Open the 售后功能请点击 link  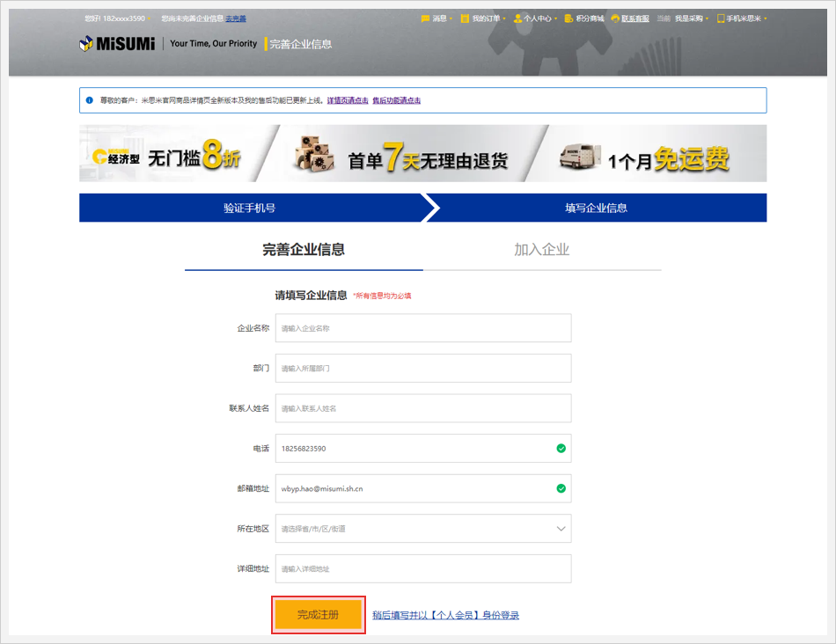coord(396,100)
